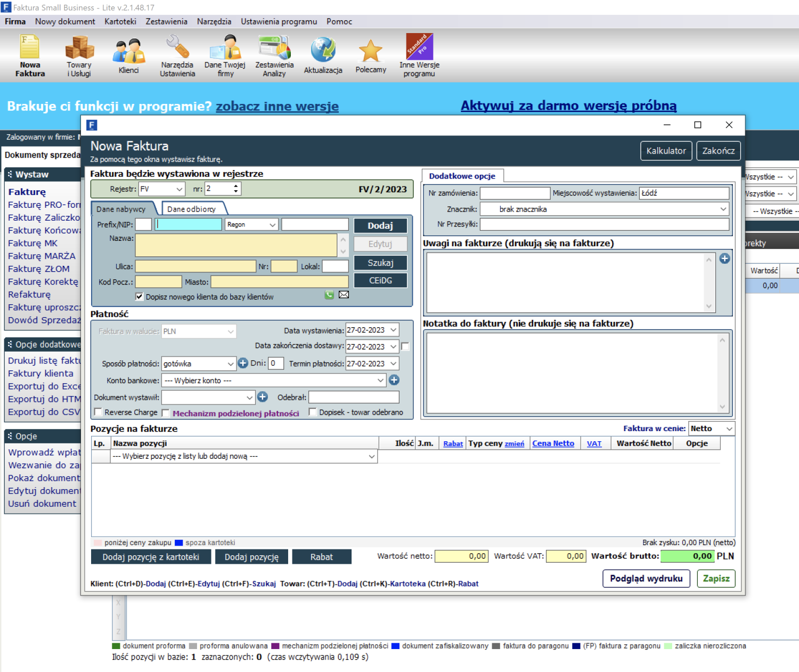Click the Zapisz button
Viewport: 799px width, 672px height.
coord(716,578)
